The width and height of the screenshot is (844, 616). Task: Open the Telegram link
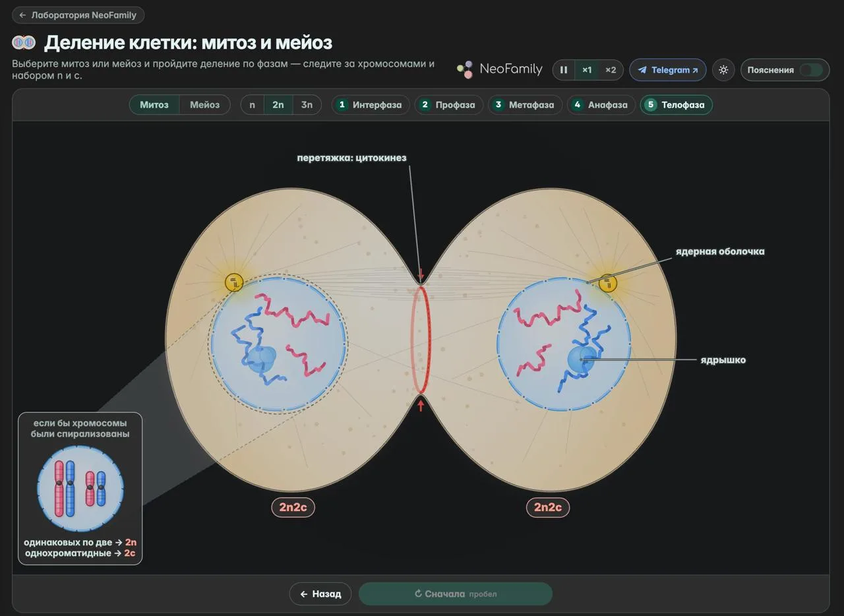(x=667, y=70)
